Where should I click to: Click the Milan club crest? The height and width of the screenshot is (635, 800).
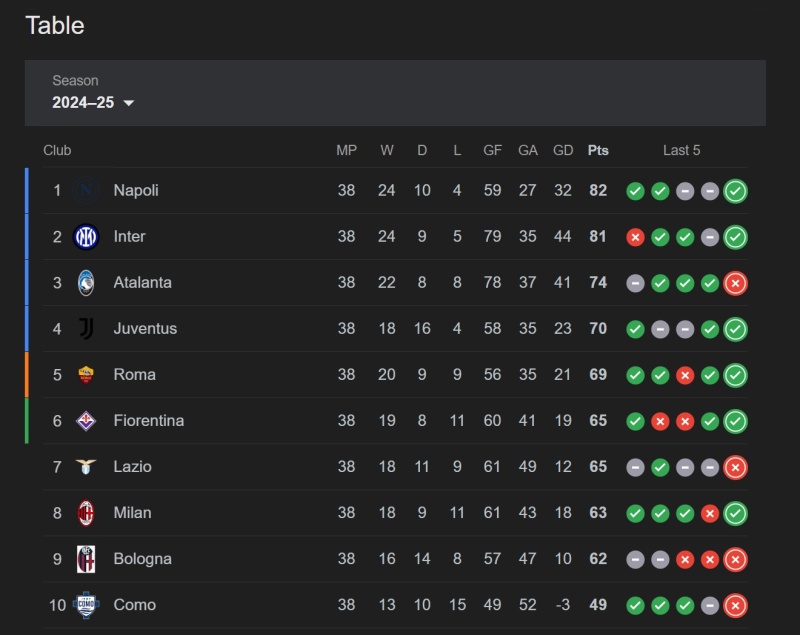point(86,513)
